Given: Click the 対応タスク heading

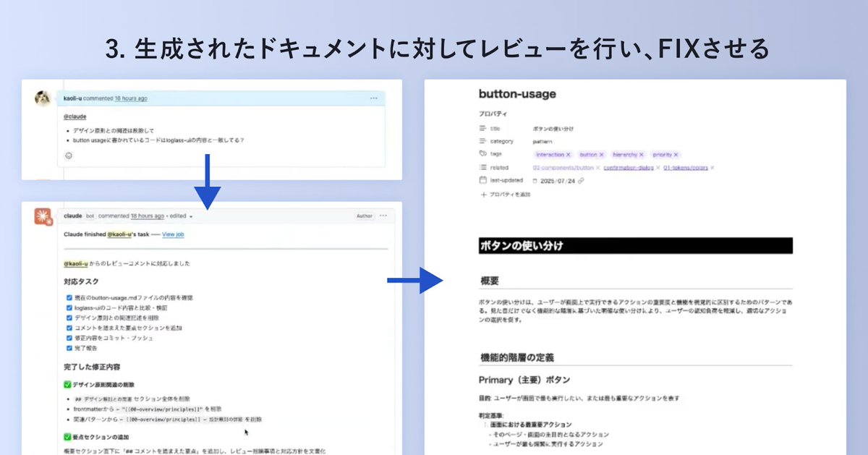Looking at the screenshot, I should coord(81,281).
